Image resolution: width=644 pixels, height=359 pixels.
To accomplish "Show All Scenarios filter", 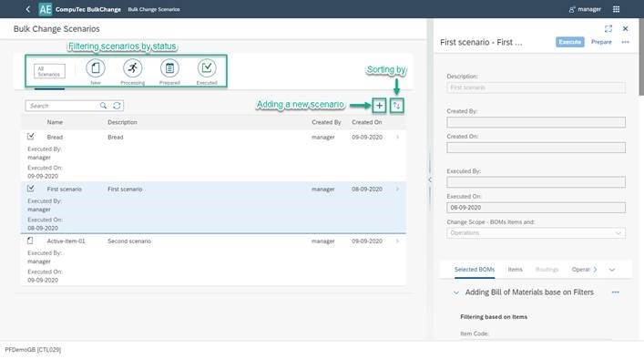I will click(49, 71).
